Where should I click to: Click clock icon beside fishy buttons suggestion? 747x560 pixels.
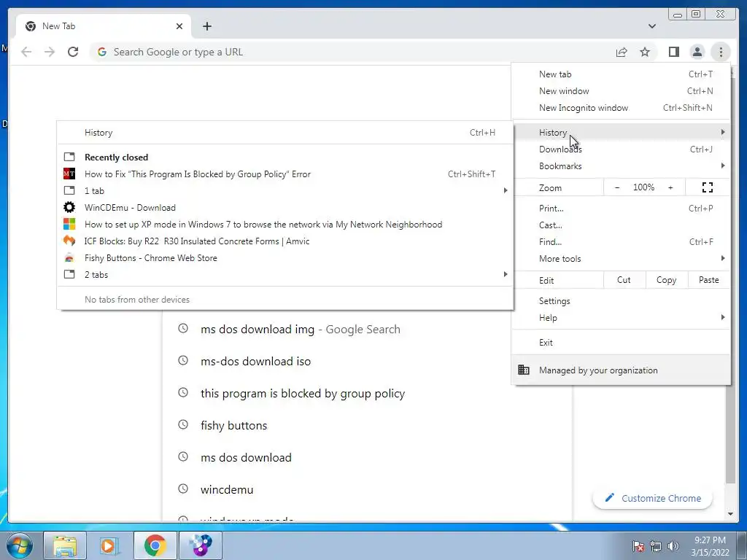point(183,424)
